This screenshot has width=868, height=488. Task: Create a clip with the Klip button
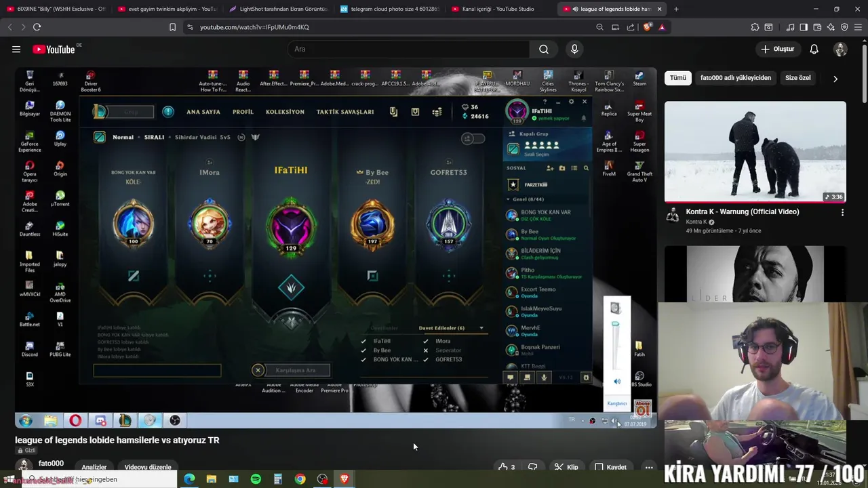[566, 467]
